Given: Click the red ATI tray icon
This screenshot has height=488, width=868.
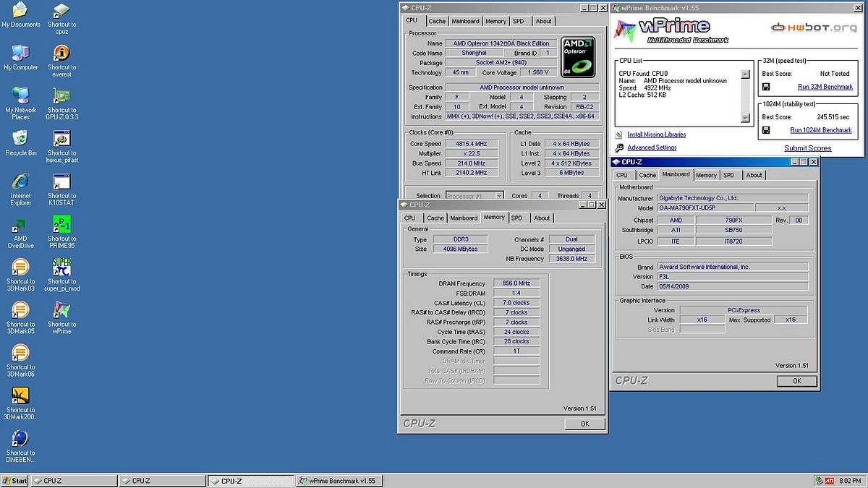Looking at the screenshot, I should pos(830,481).
